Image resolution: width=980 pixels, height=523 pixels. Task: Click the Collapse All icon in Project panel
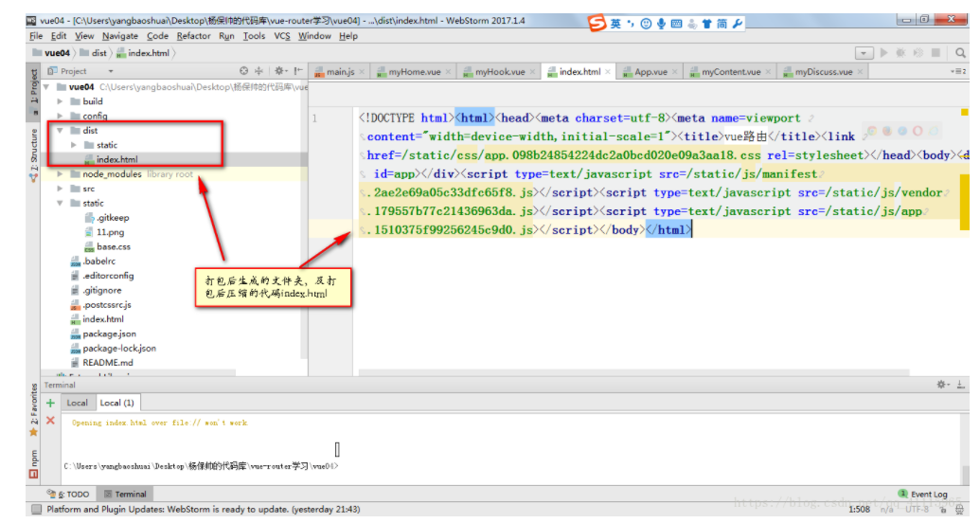tap(258, 71)
